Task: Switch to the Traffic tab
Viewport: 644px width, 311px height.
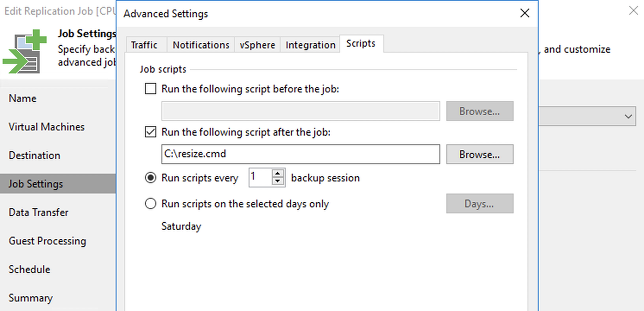Action: (144, 45)
